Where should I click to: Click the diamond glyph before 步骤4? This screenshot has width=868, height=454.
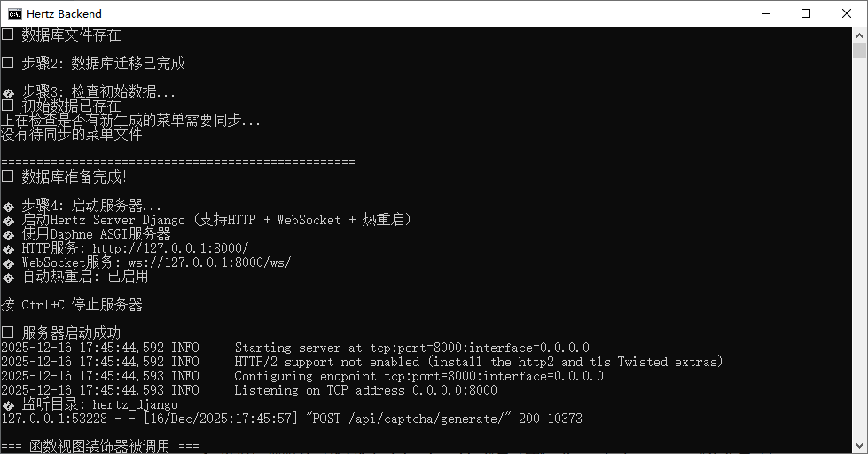pos(7,206)
